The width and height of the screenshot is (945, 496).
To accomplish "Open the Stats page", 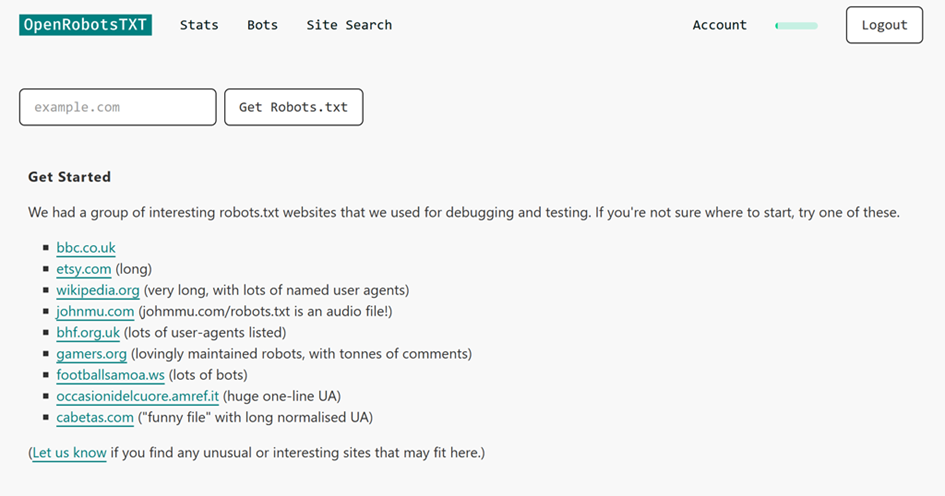I will 199,25.
